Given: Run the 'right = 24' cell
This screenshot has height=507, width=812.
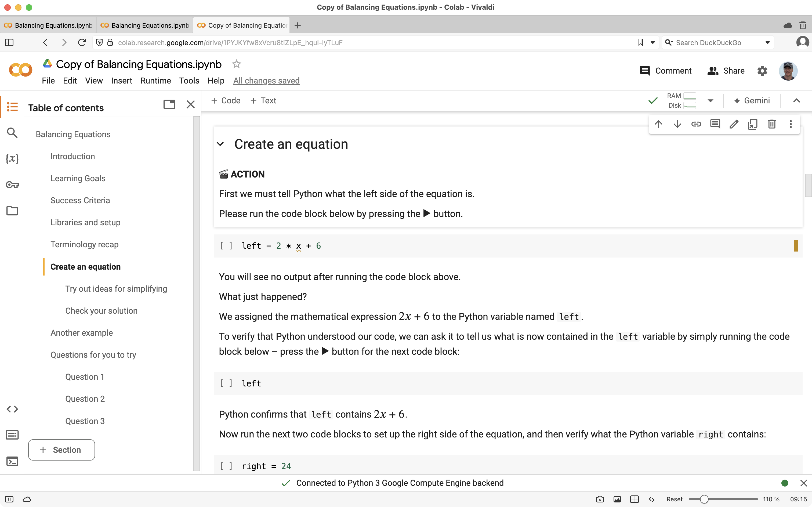Looking at the screenshot, I should point(226,466).
